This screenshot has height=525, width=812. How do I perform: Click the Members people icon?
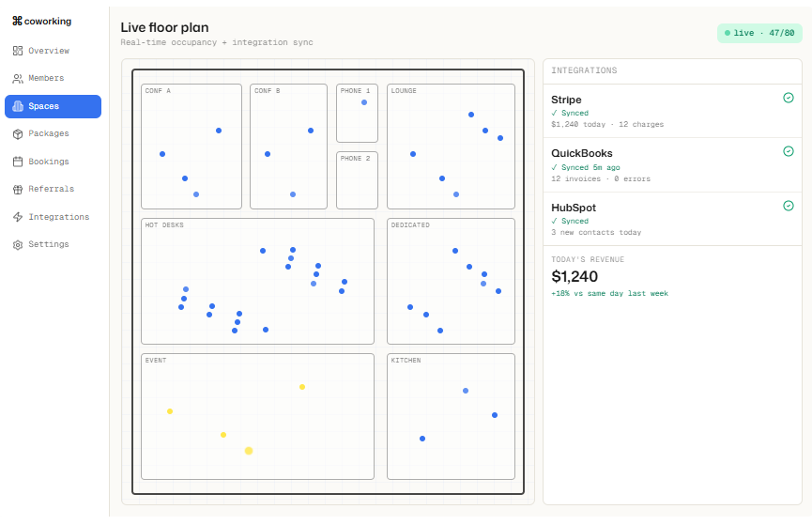click(x=18, y=78)
